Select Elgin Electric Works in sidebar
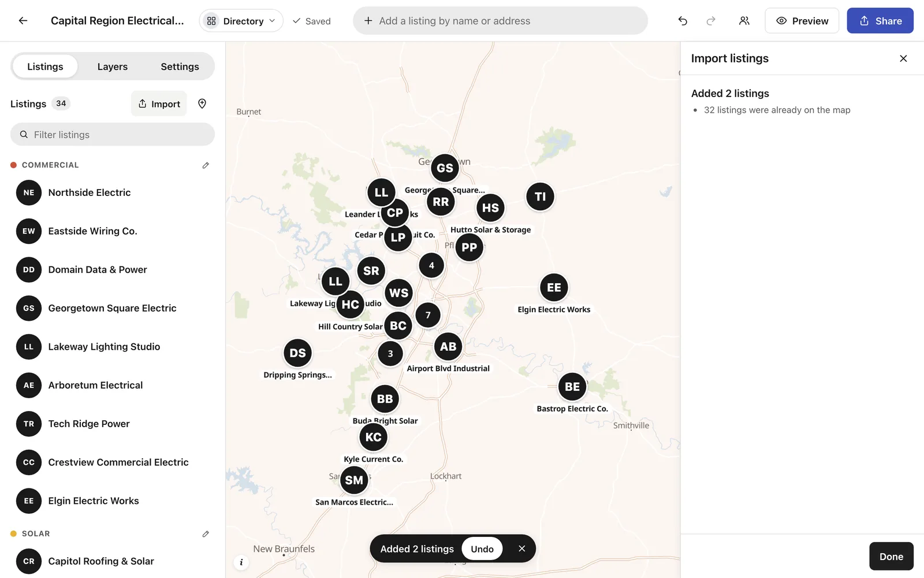The height and width of the screenshot is (578, 924). point(113,501)
